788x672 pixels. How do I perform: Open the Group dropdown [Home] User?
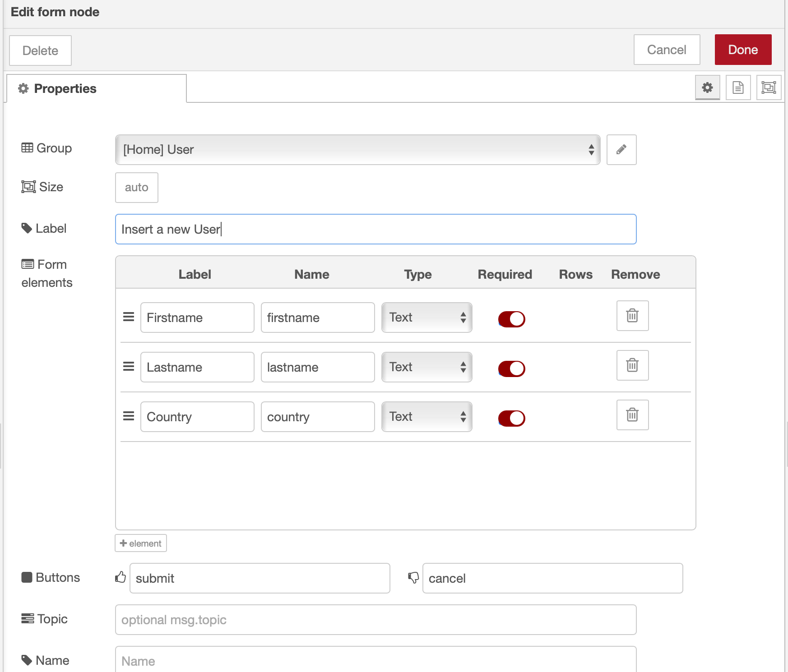tap(357, 150)
